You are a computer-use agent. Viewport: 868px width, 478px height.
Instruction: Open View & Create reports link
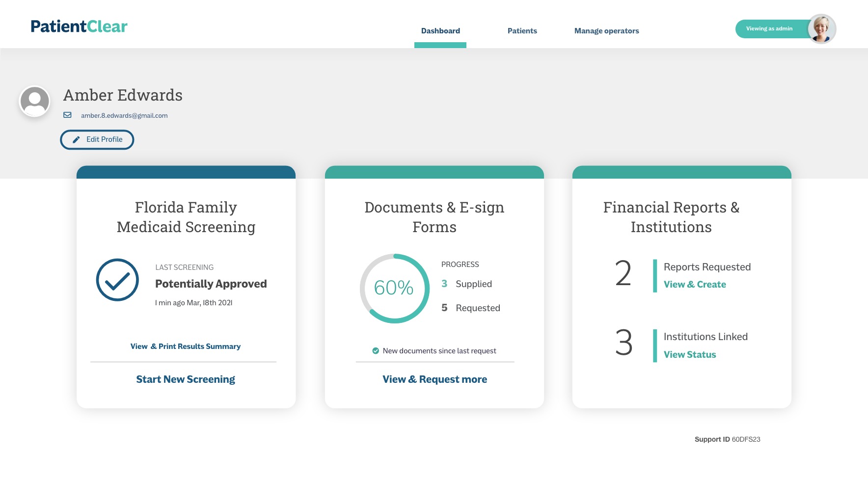coord(695,285)
